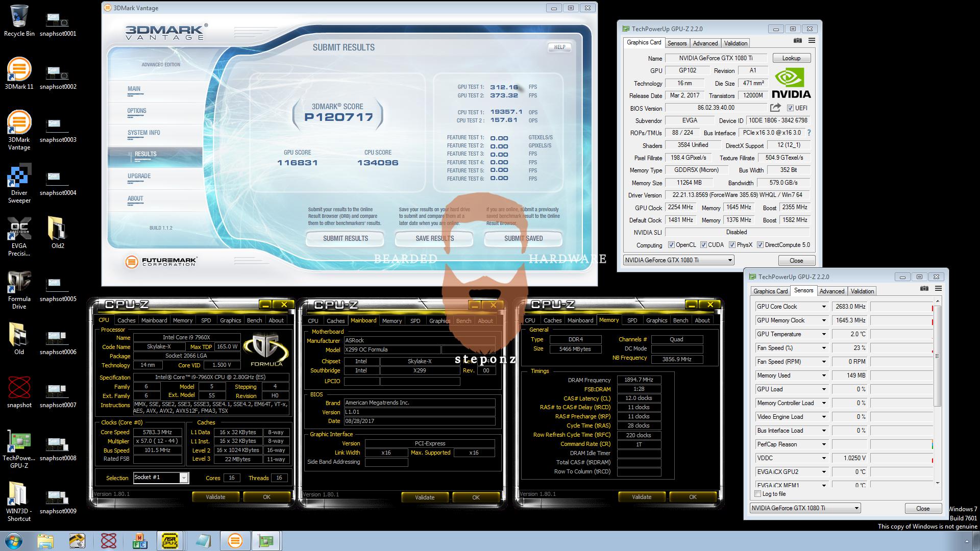Select the snapshot0001 file icon

coord(58,24)
